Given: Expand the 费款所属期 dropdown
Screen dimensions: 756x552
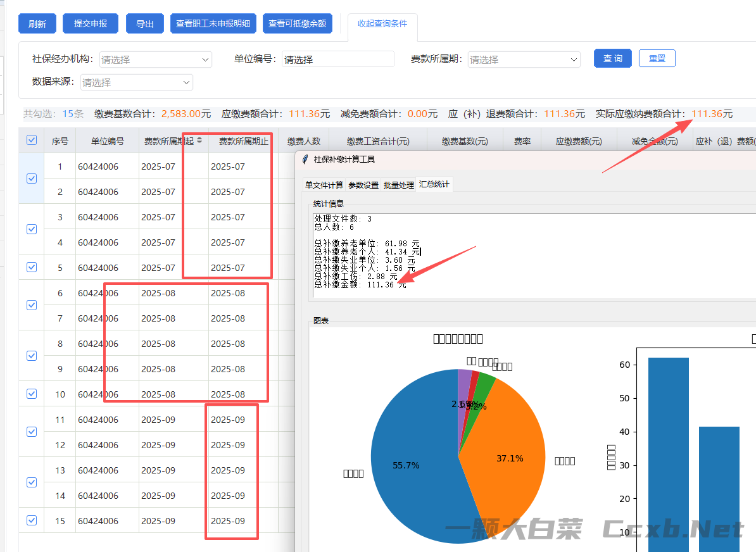Looking at the screenshot, I should pyautogui.click(x=524, y=60).
